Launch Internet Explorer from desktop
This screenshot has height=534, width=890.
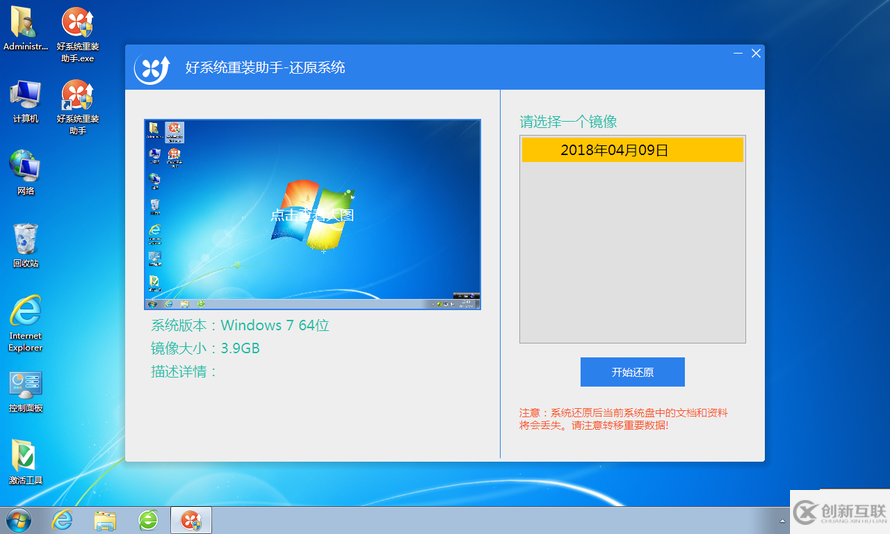25,323
